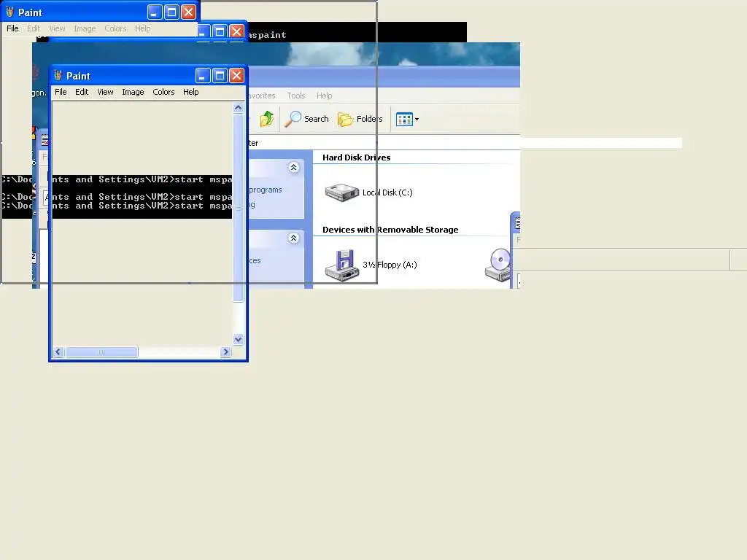Open Colors menu in front Paint window
This screenshot has width=747, height=560.
[x=163, y=92]
